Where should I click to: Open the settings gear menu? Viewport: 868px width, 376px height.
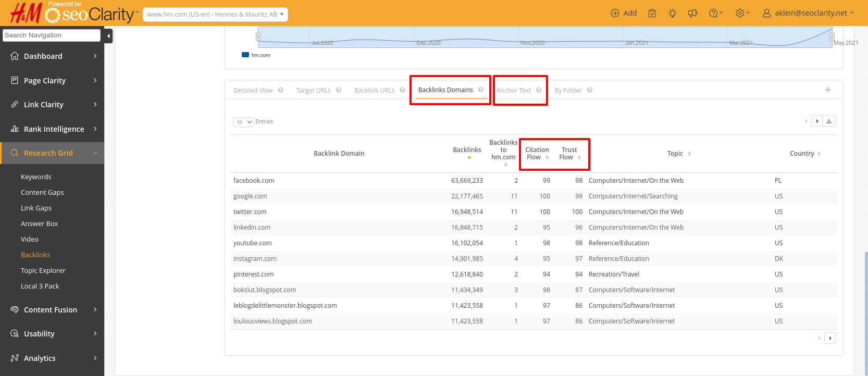pos(742,13)
